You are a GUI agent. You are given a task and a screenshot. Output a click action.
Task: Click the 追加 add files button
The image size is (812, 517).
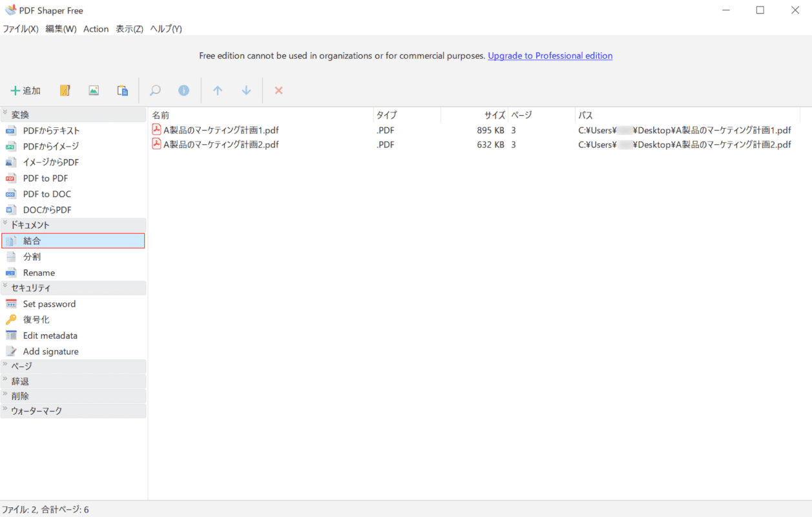26,90
